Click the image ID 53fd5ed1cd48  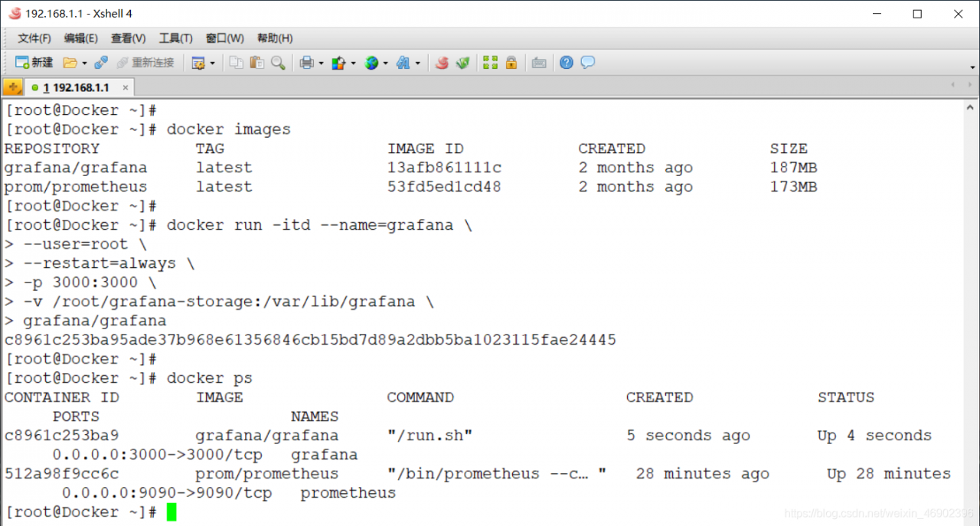[x=444, y=187]
